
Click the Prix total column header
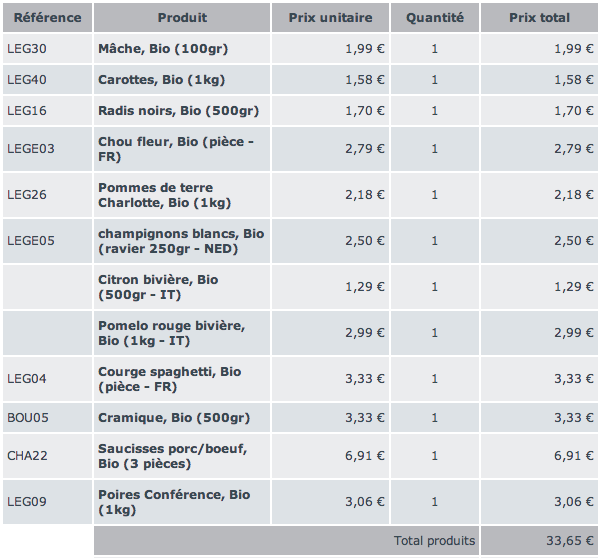click(x=539, y=18)
